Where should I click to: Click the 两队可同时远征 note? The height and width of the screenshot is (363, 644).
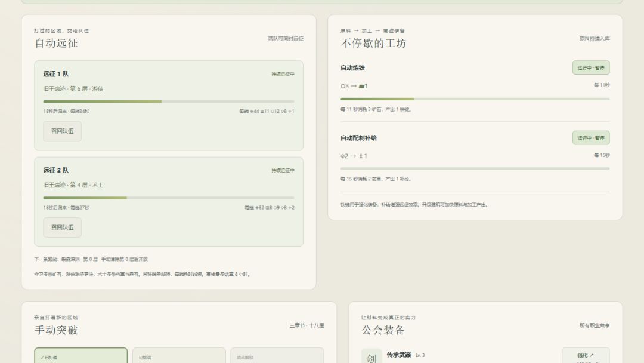click(x=286, y=39)
